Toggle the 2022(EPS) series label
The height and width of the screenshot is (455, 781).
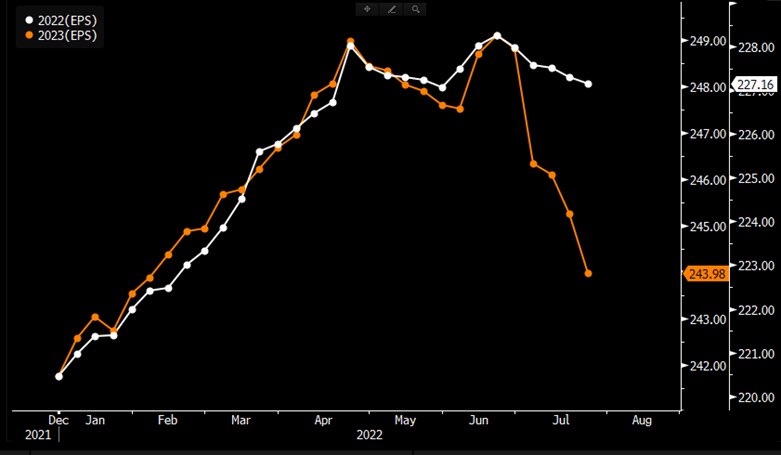pos(68,20)
